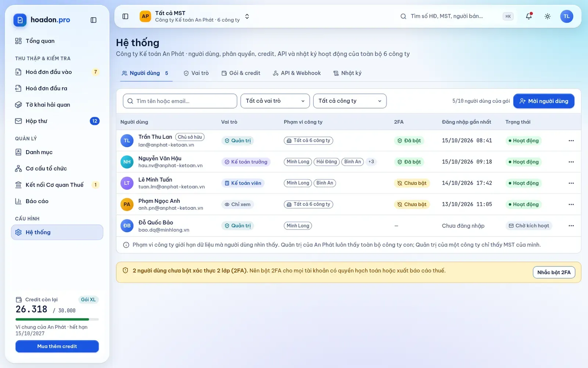The width and height of the screenshot is (588, 368).
Task: Open the Tất cả công ty filter dropdown
Action: [350, 101]
